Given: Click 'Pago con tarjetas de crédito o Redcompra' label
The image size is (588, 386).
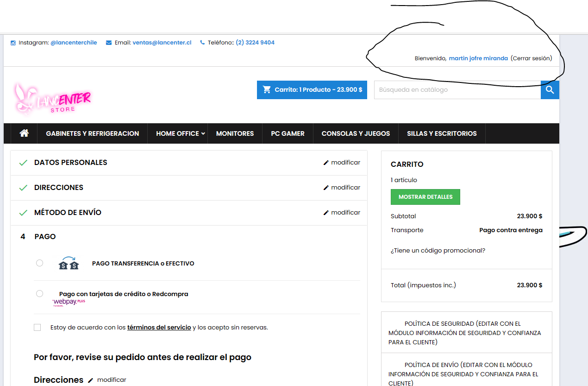Looking at the screenshot, I should click(124, 294).
